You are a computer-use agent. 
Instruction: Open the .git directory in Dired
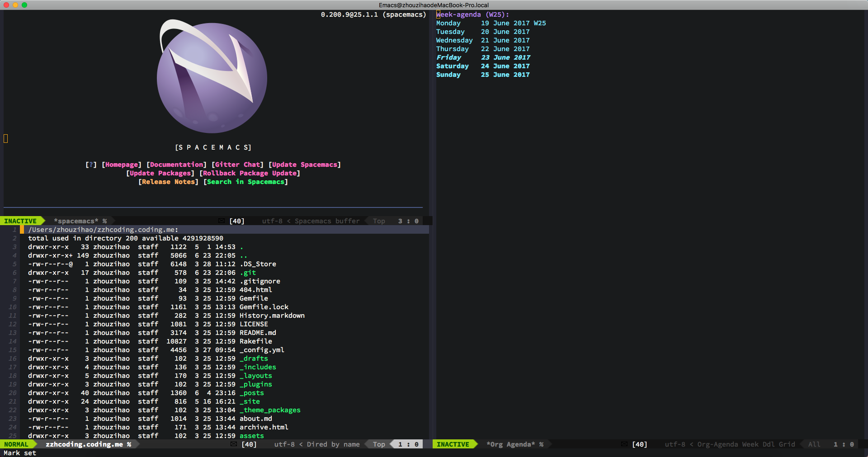[248, 273]
